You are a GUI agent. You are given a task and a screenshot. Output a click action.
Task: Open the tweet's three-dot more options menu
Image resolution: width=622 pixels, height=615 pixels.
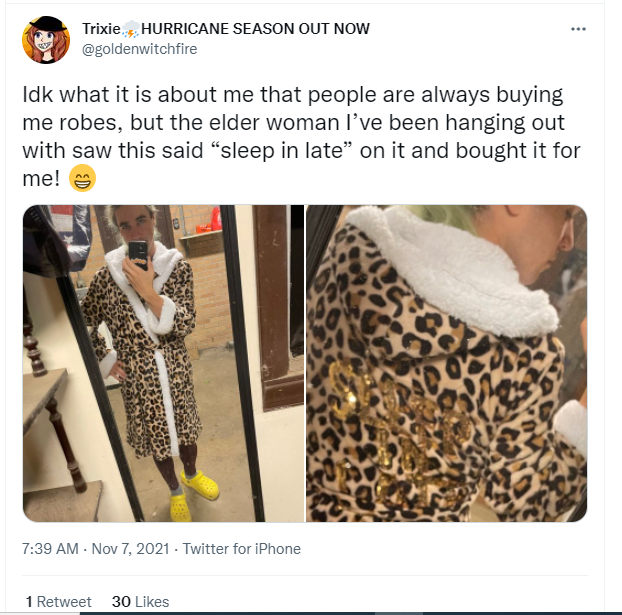pyautogui.click(x=578, y=29)
